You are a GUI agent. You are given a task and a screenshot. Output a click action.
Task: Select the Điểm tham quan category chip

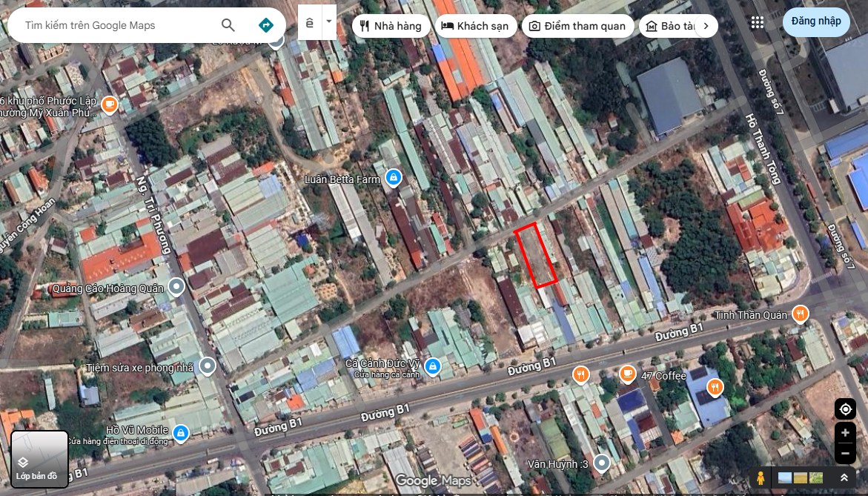(x=578, y=25)
